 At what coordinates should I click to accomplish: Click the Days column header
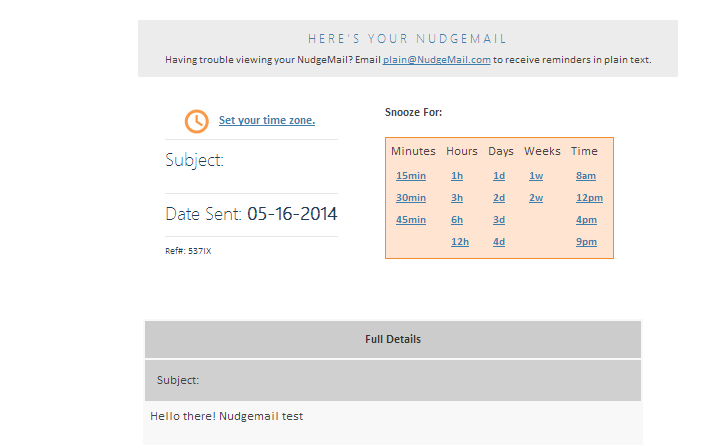501,151
